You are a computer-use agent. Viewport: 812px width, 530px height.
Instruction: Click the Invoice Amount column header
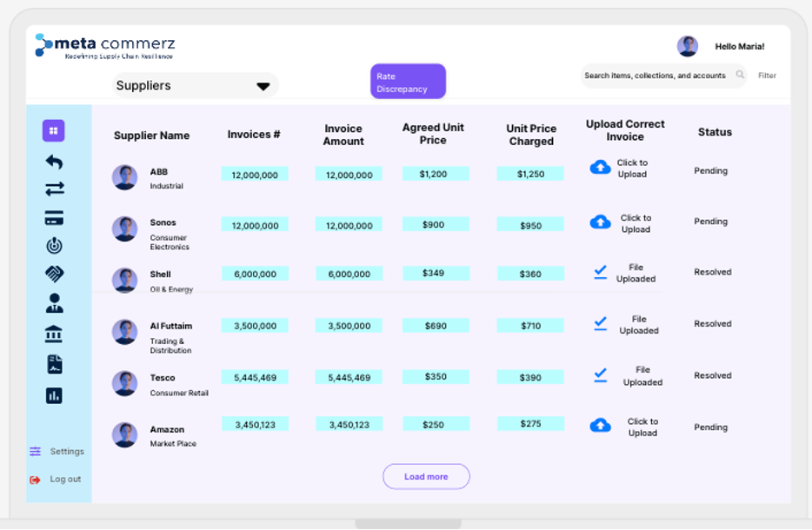(343, 135)
